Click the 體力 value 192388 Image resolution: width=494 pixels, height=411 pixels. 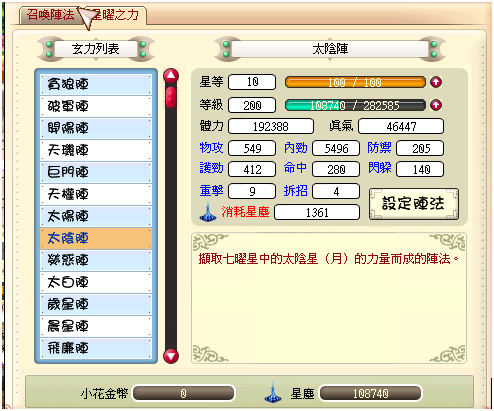tap(271, 126)
